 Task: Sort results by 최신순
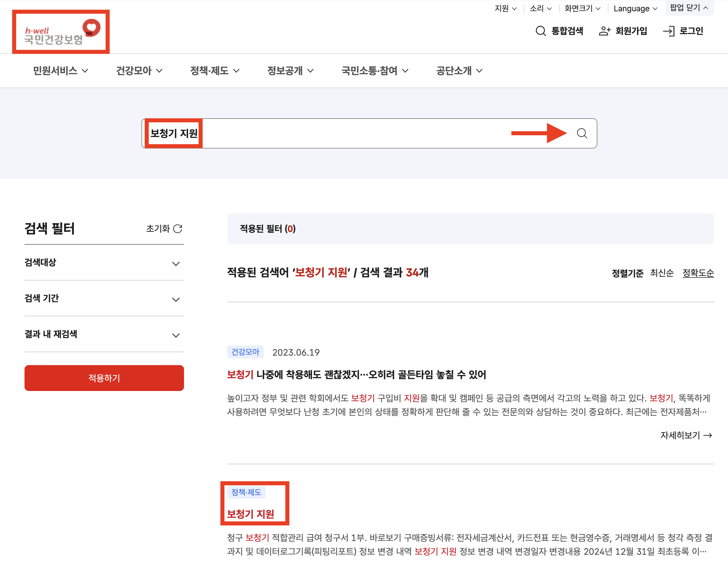click(x=662, y=273)
